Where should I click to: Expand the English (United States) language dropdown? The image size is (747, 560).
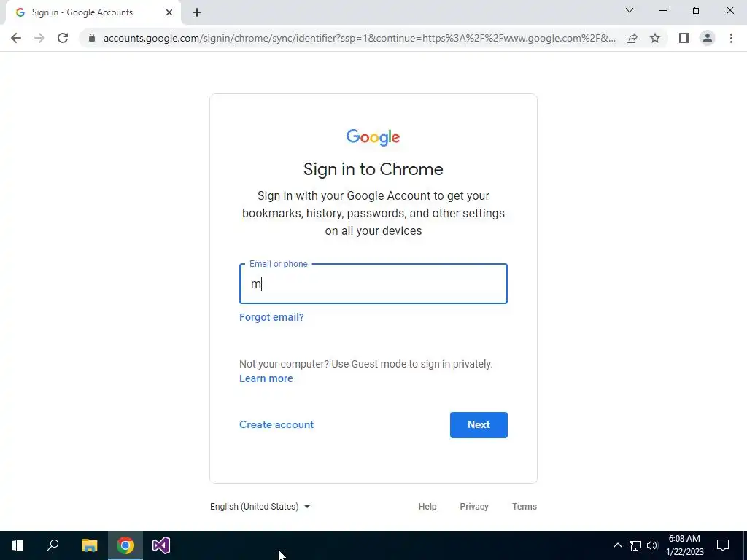tap(260, 507)
